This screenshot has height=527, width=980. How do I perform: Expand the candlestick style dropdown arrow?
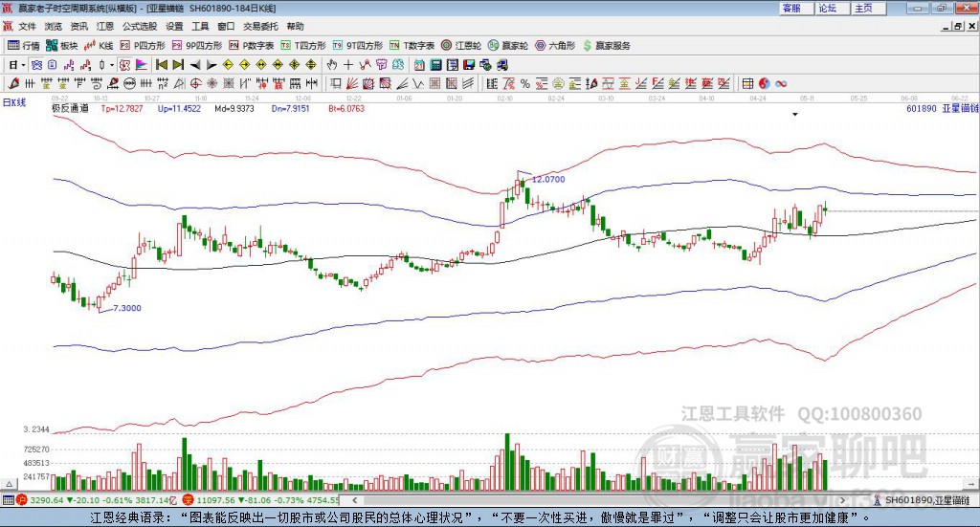pos(112,65)
